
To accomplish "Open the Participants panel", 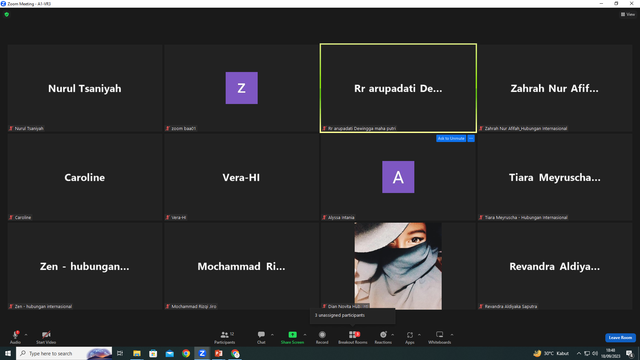I will pyautogui.click(x=224, y=337).
